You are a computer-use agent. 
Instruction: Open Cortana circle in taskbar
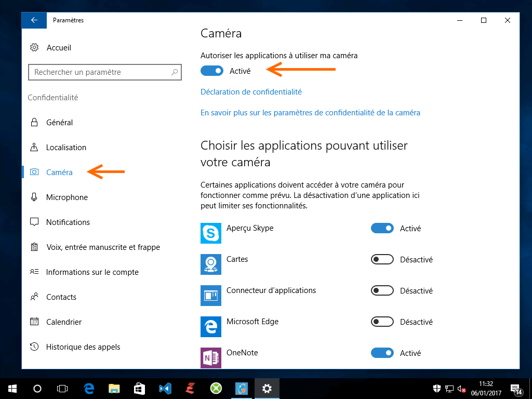click(x=37, y=389)
